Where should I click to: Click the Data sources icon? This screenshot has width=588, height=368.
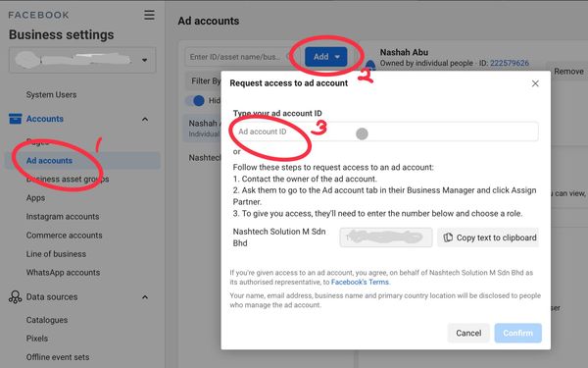click(15, 297)
